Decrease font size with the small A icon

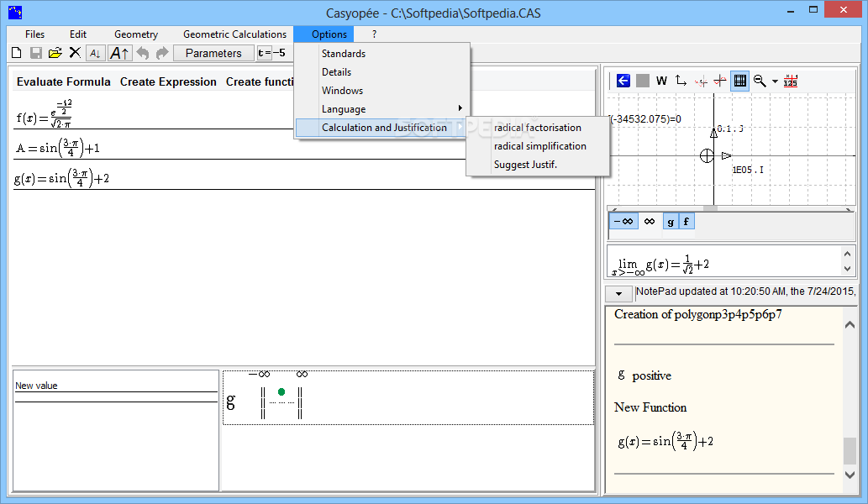pos(95,54)
